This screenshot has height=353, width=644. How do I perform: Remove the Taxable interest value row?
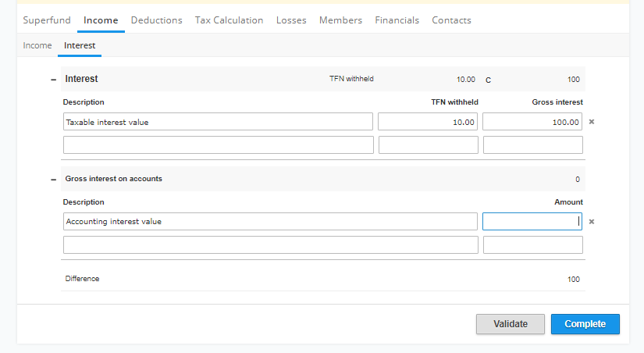click(x=592, y=122)
